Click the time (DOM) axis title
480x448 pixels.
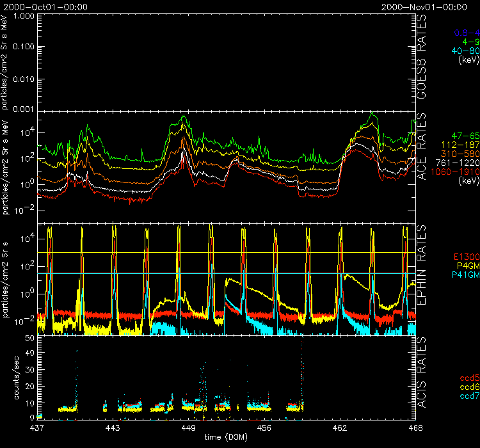click(223, 436)
